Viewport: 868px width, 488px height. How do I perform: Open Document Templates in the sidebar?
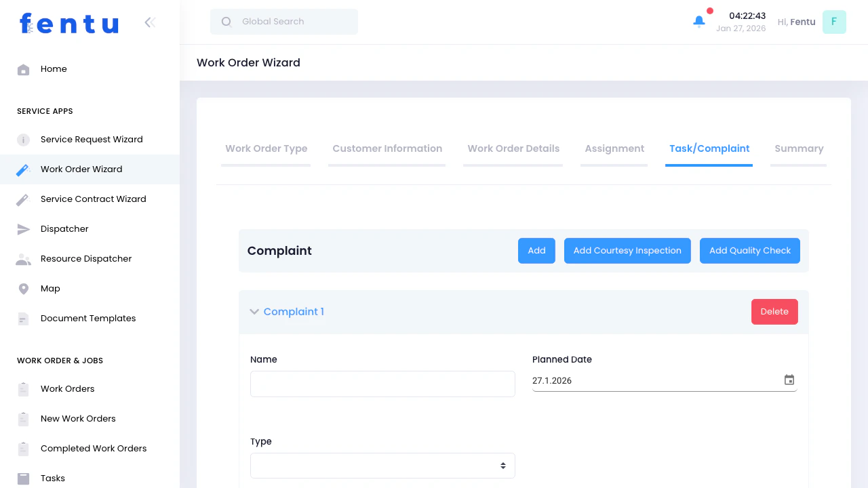pos(22,318)
